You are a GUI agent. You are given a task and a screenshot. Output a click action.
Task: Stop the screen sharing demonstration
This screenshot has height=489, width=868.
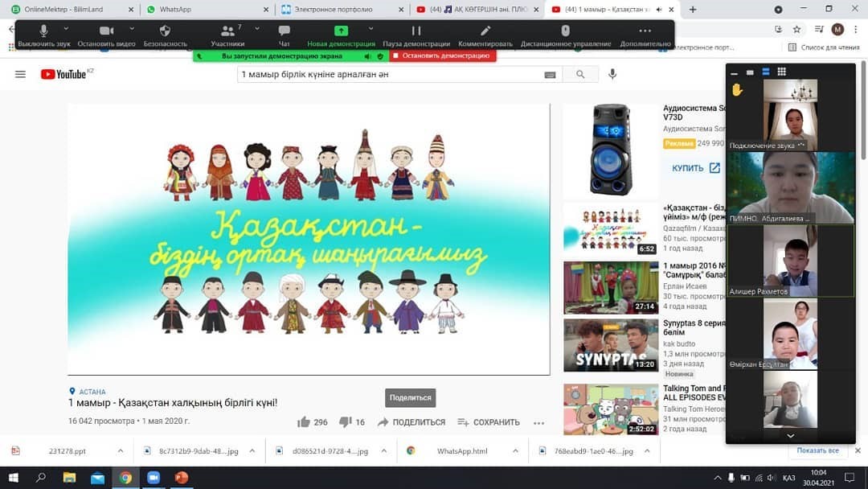(441, 56)
